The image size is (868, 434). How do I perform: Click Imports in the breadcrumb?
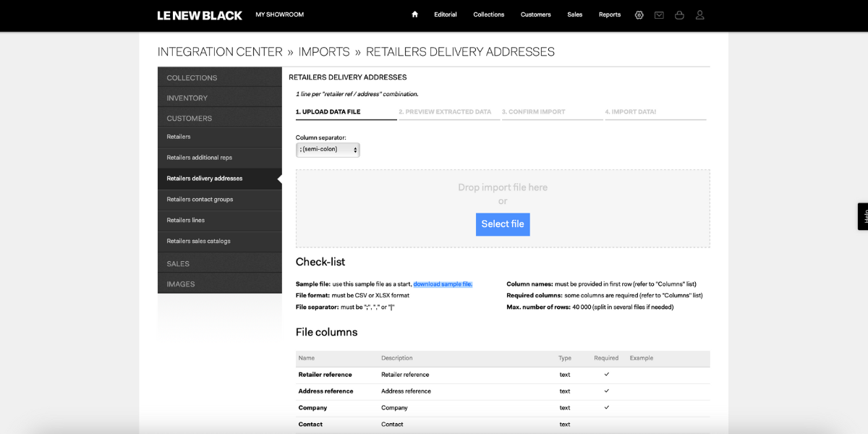pyautogui.click(x=324, y=52)
